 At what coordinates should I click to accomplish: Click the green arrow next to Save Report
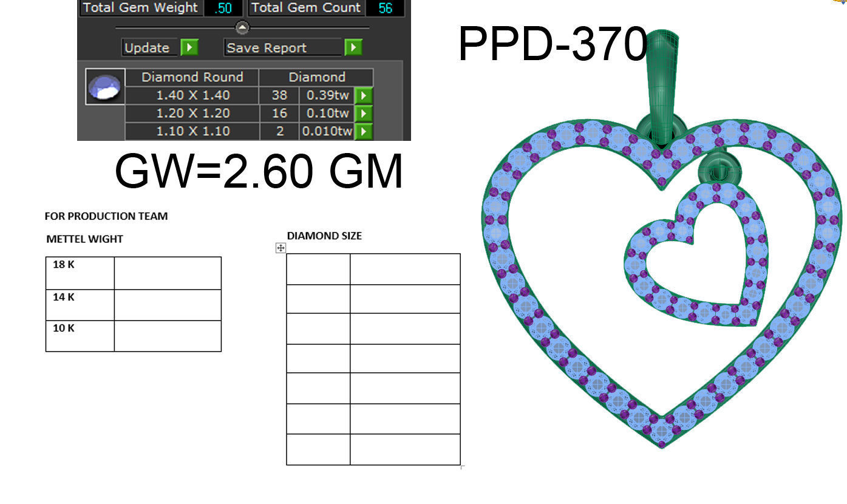[x=353, y=47]
